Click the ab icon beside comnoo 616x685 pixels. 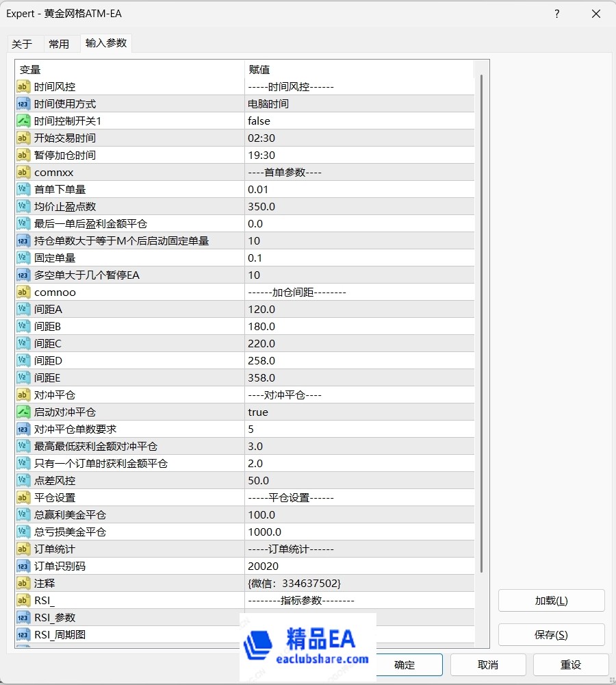pyautogui.click(x=23, y=292)
